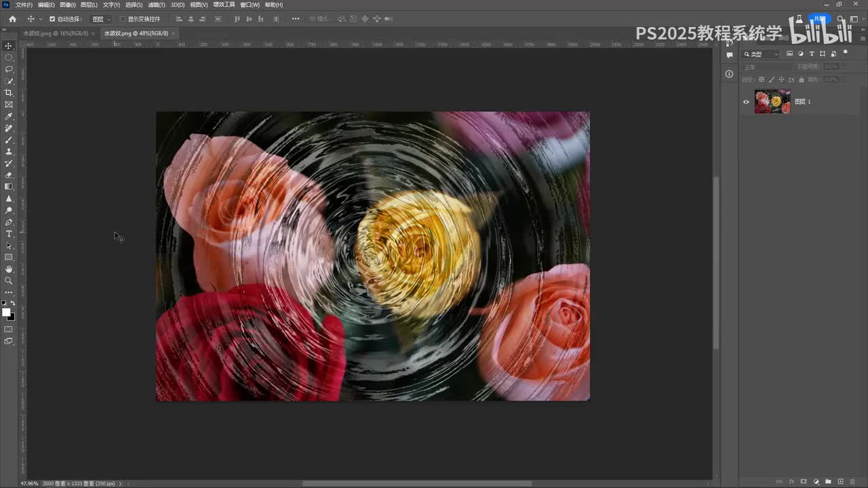The width and height of the screenshot is (868, 488).
Task: Select the Hand tool
Action: 9,269
